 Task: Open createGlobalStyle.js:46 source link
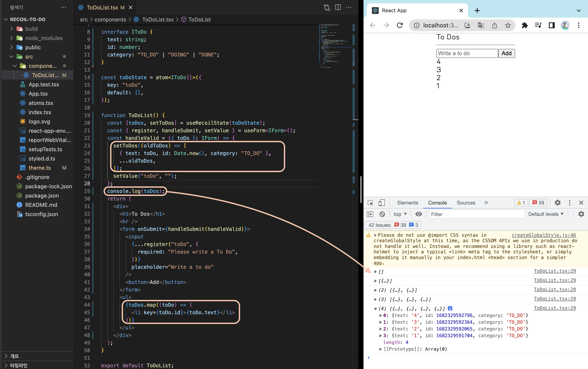544,235
